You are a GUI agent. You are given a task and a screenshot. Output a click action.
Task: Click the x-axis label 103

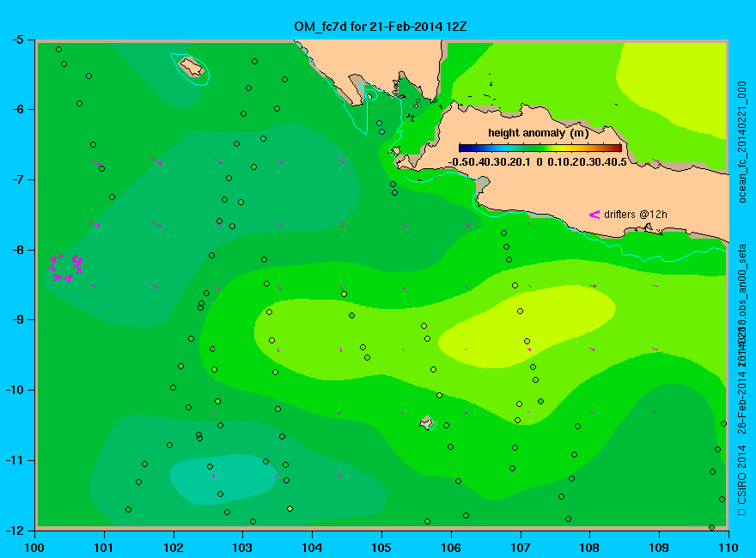242,548
